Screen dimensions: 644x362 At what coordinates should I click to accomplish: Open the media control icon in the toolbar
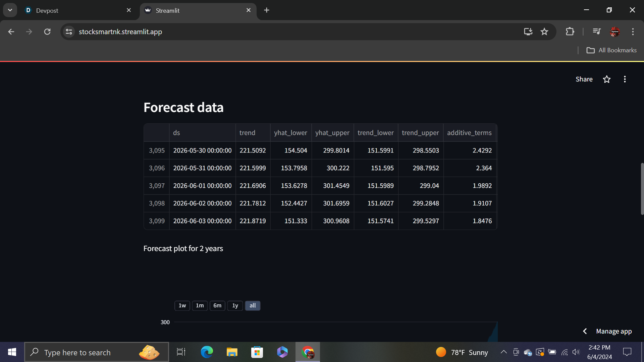pyautogui.click(x=596, y=32)
